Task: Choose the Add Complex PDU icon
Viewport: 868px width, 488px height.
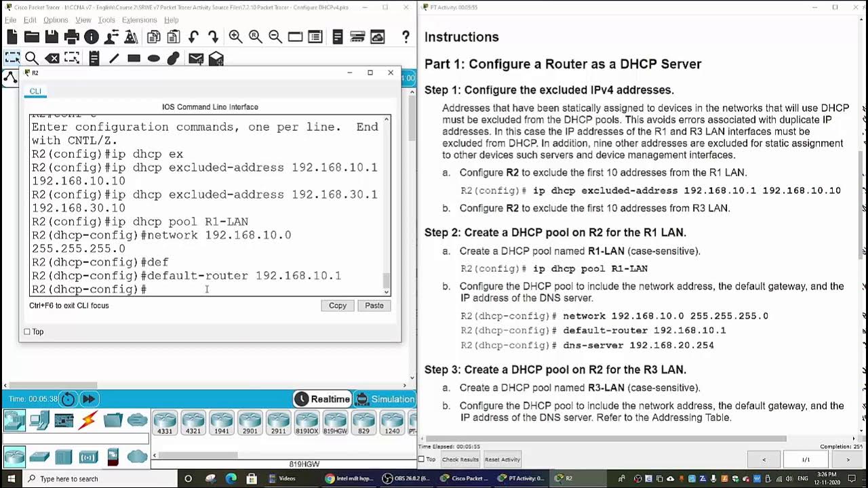Action: [216, 58]
